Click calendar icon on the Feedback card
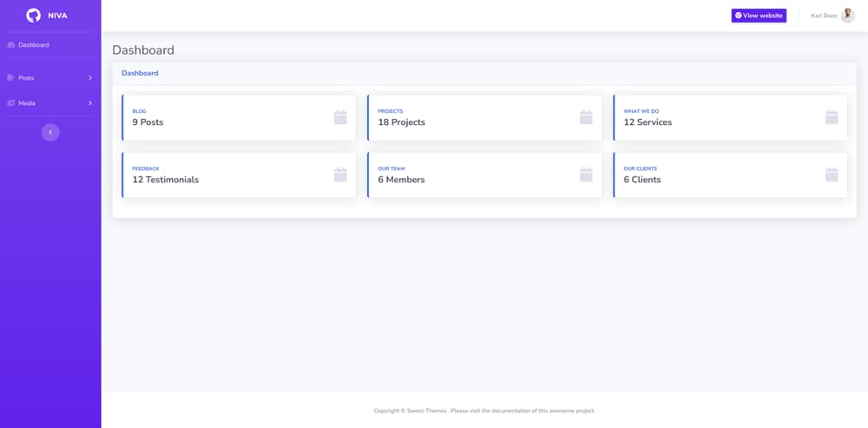The image size is (868, 428). pyautogui.click(x=340, y=174)
